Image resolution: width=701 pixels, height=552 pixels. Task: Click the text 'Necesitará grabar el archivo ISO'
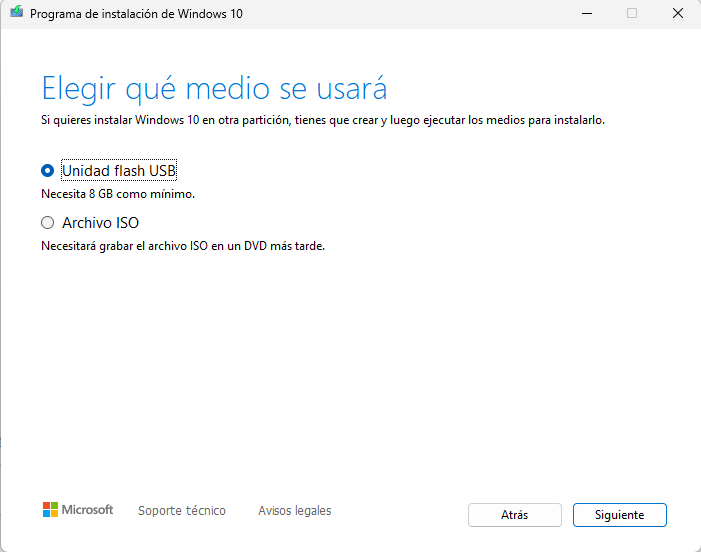pyautogui.click(x=124, y=246)
